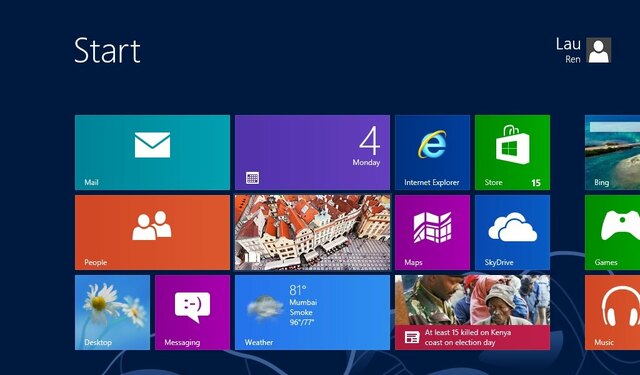Click the user account picture
Viewport: 640px width, 375px height.
point(599,50)
